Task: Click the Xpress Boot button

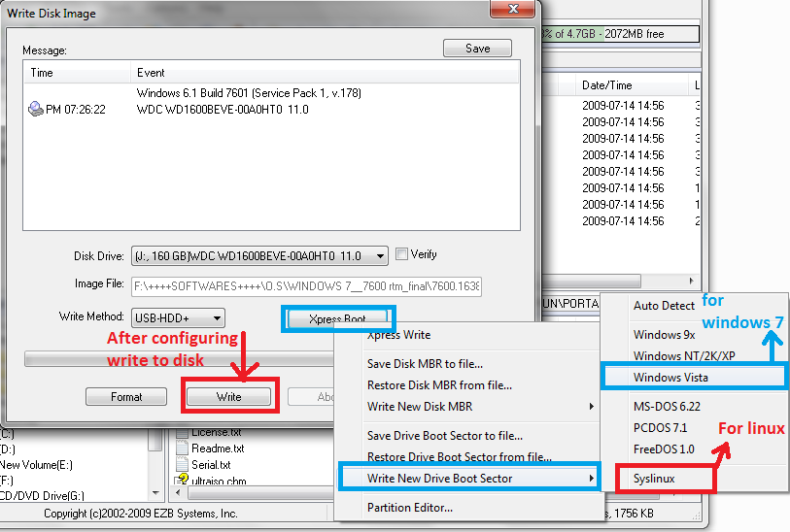Action: pyautogui.click(x=337, y=318)
